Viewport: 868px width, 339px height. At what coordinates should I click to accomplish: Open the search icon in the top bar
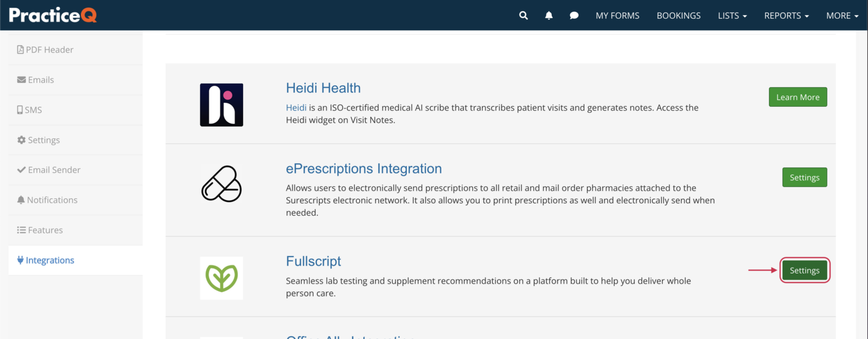[523, 15]
